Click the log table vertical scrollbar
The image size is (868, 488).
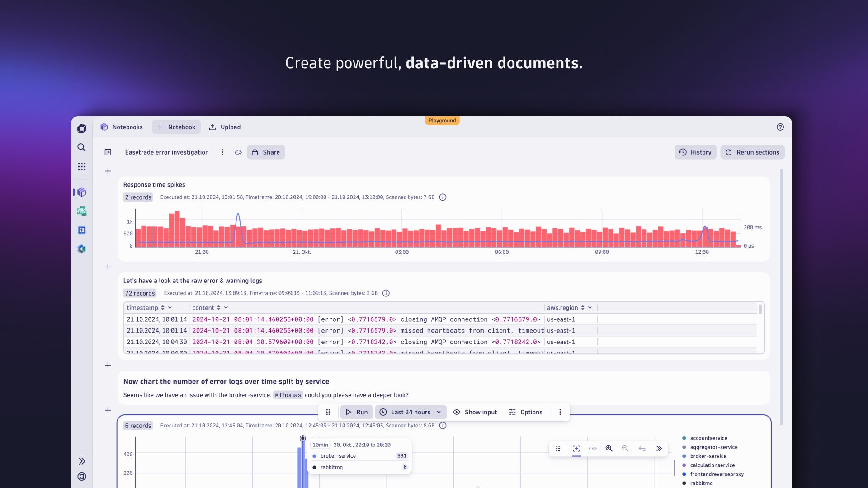[x=760, y=310]
